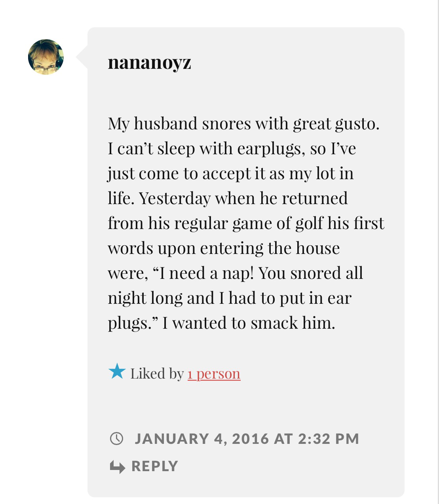Click the word "gusto" in the comment
The width and height of the screenshot is (439, 504).
click(x=355, y=124)
